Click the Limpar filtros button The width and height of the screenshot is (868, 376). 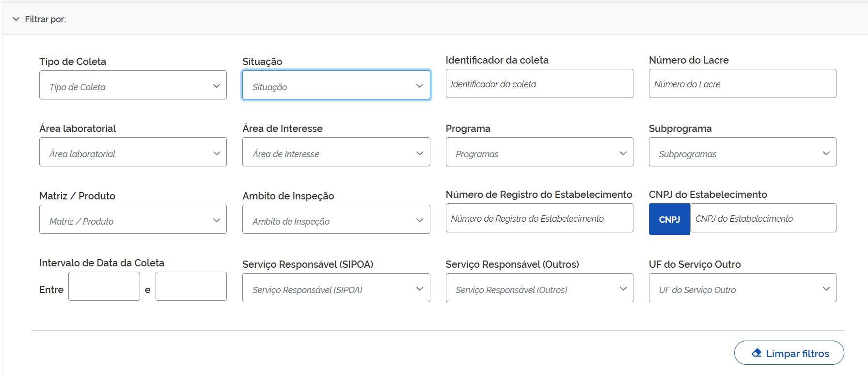coord(789,353)
